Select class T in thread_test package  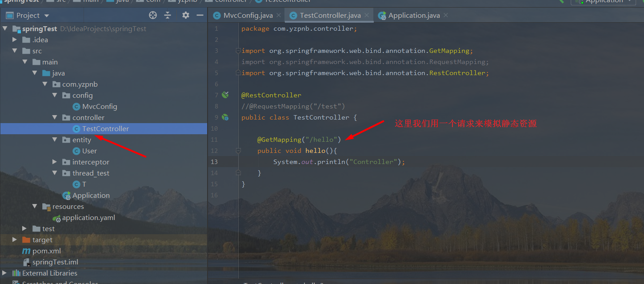coord(84,184)
